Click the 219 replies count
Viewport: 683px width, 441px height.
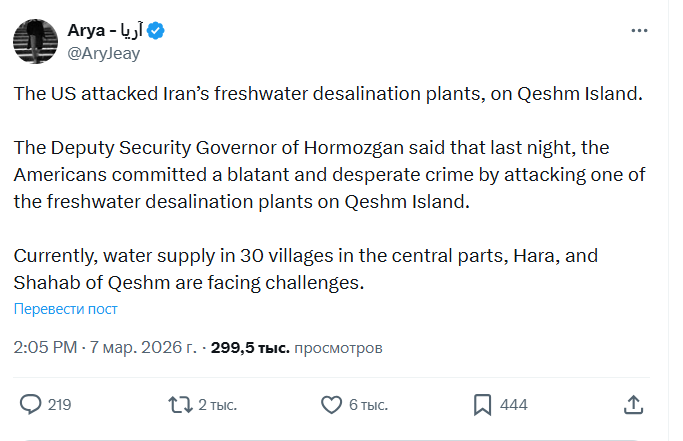pyautogui.click(x=59, y=405)
